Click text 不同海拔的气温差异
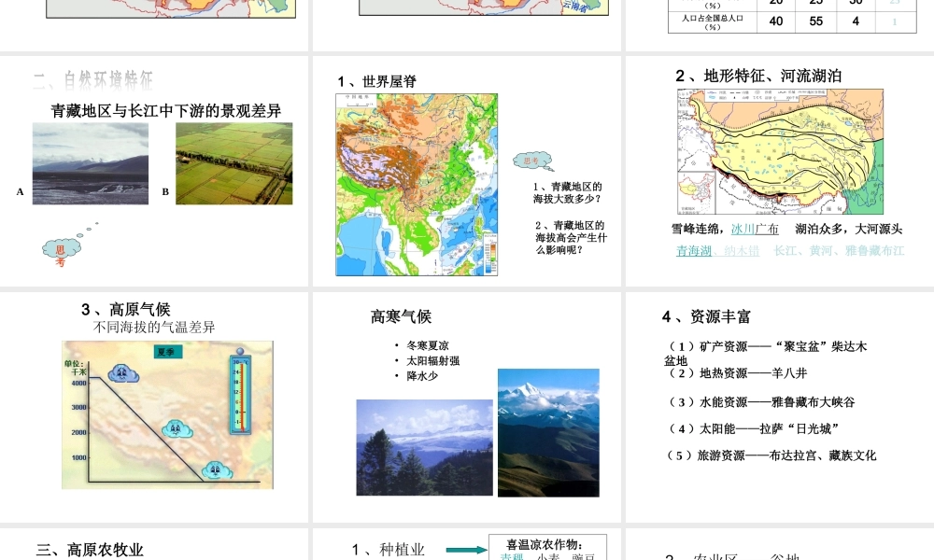Screen dimensions: 934x560 point(154,328)
